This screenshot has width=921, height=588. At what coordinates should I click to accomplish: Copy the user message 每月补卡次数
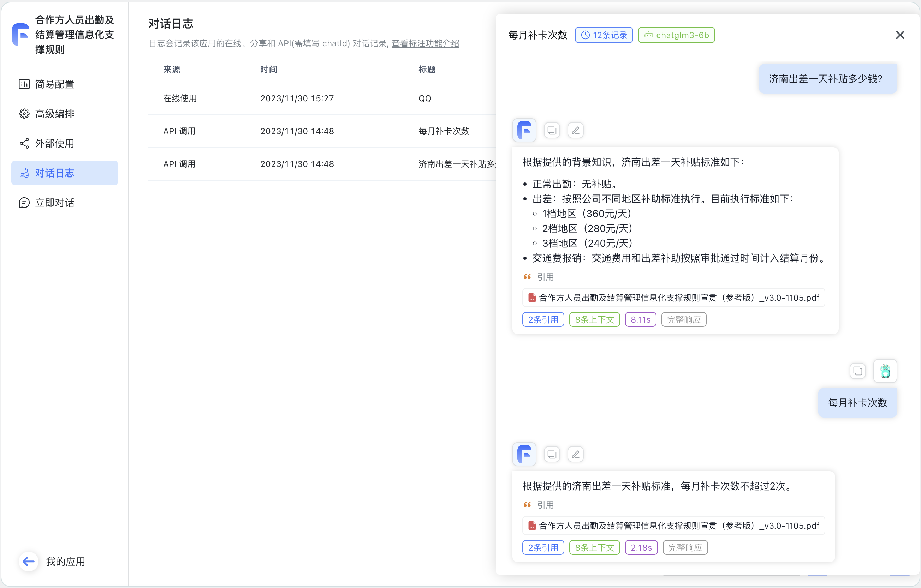click(857, 371)
